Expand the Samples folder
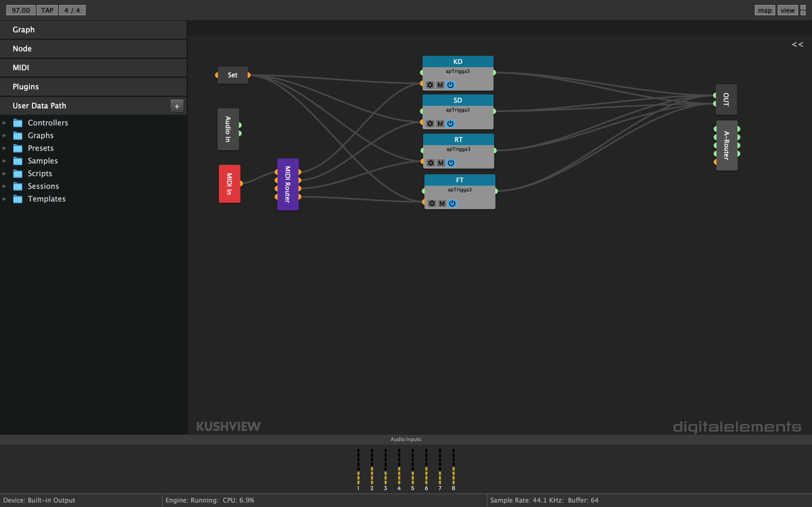 pos(4,161)
